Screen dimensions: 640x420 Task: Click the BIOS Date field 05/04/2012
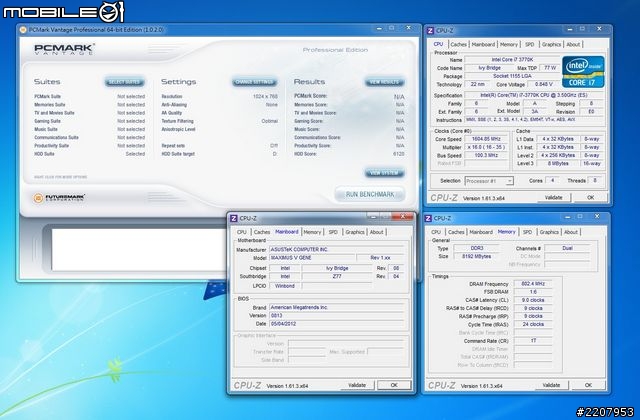click(x=337, y=324)
